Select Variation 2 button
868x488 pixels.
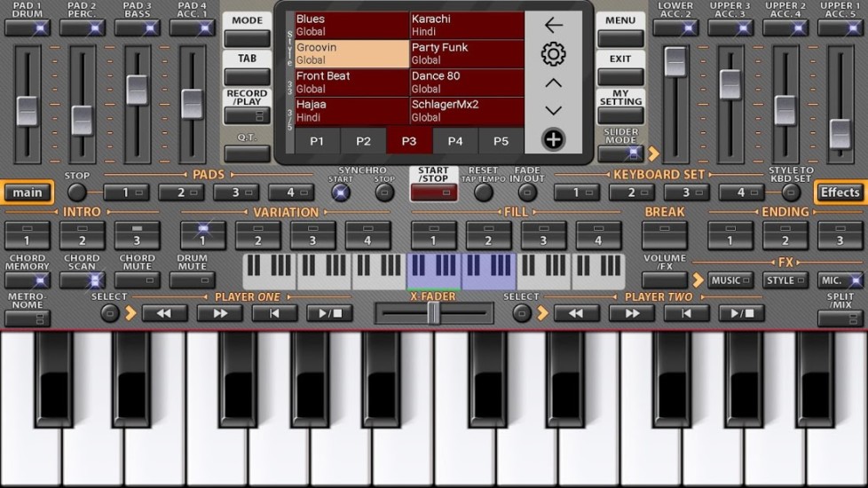point(259,236)
